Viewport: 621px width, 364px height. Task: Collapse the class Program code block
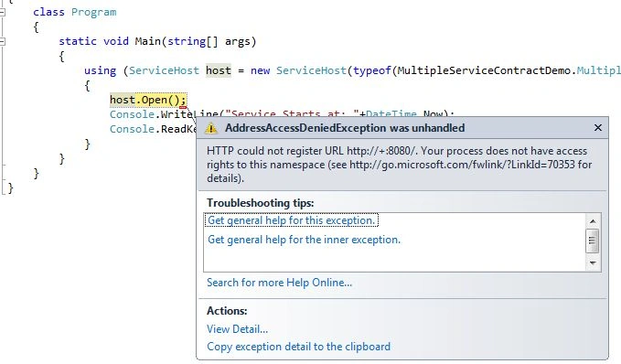click(x=3, y=12)
